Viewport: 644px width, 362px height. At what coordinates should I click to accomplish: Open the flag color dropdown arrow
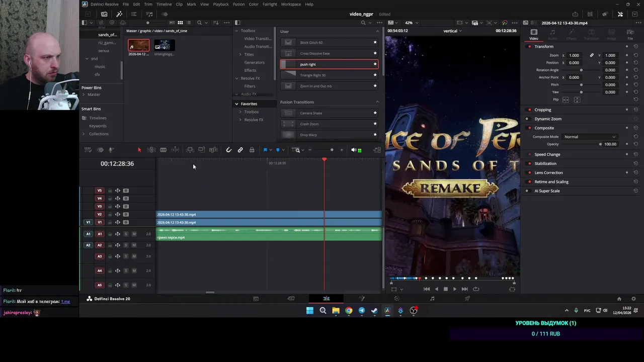271,150
